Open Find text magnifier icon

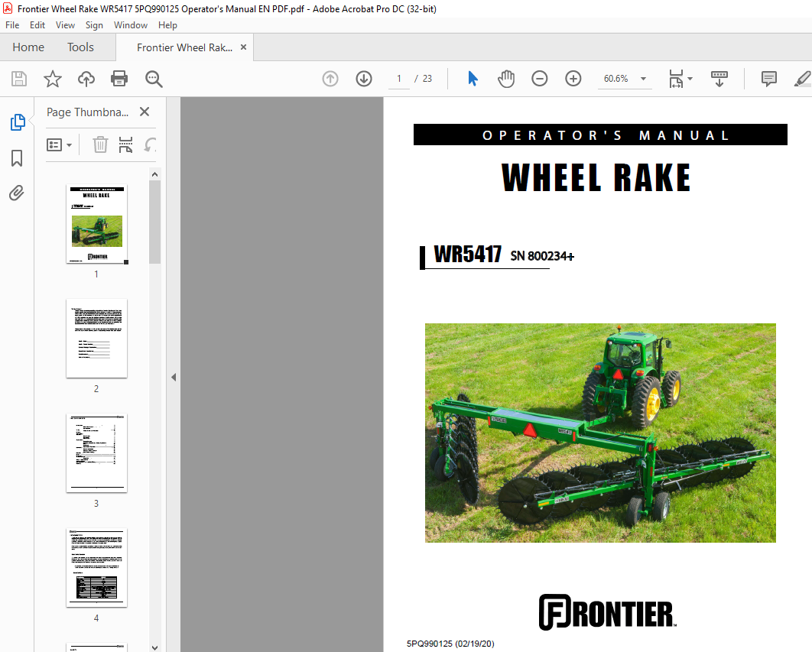click(154, 79)
